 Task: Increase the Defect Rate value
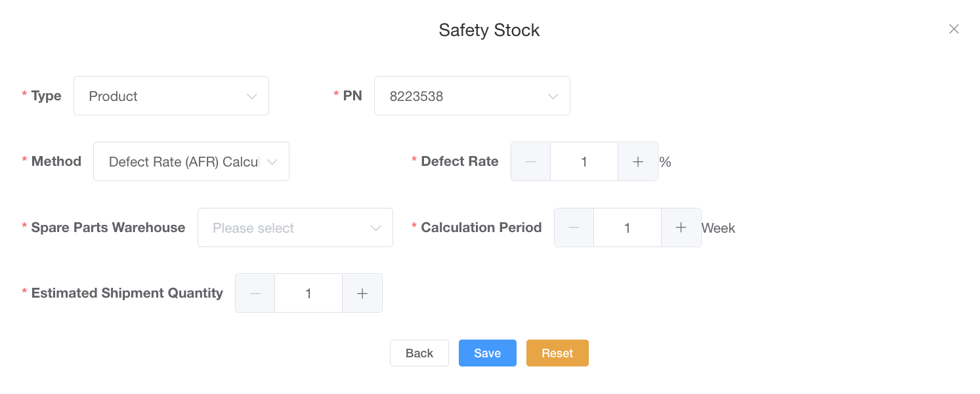coord(637,162)
